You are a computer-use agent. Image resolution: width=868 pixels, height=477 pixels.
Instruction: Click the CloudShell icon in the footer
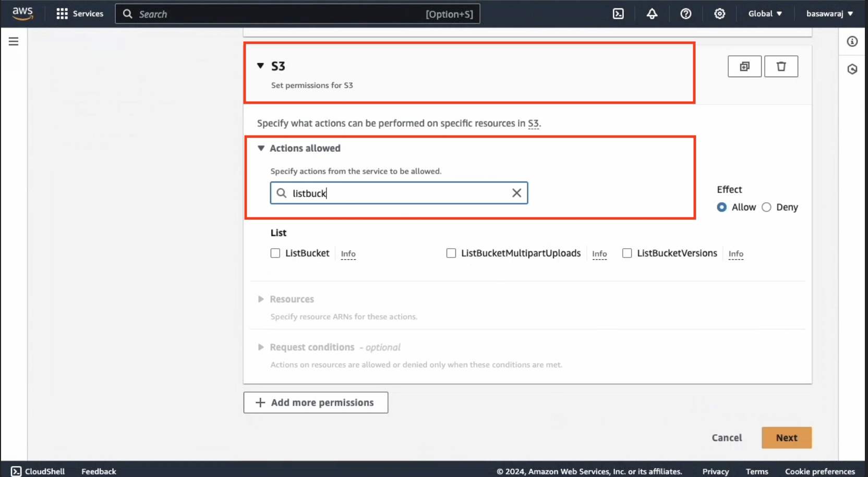tap(16, 471)
